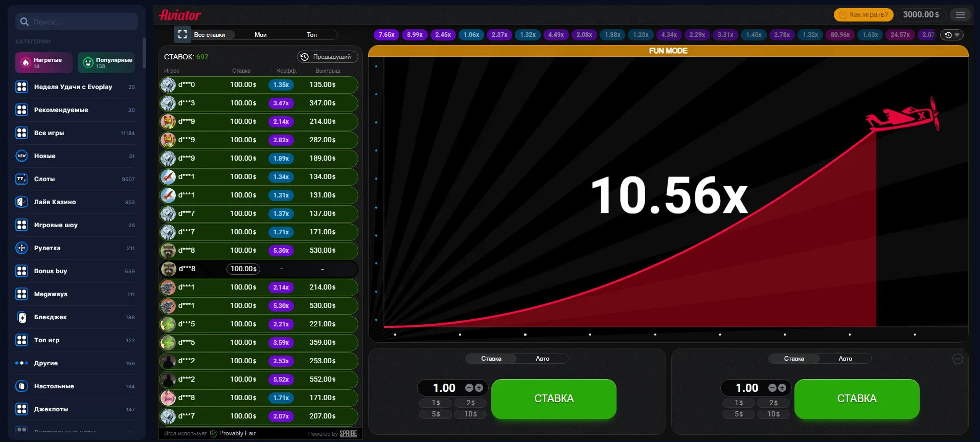Click the Популярные smiley category icon
980x442 pixels.
coord(88,62)
